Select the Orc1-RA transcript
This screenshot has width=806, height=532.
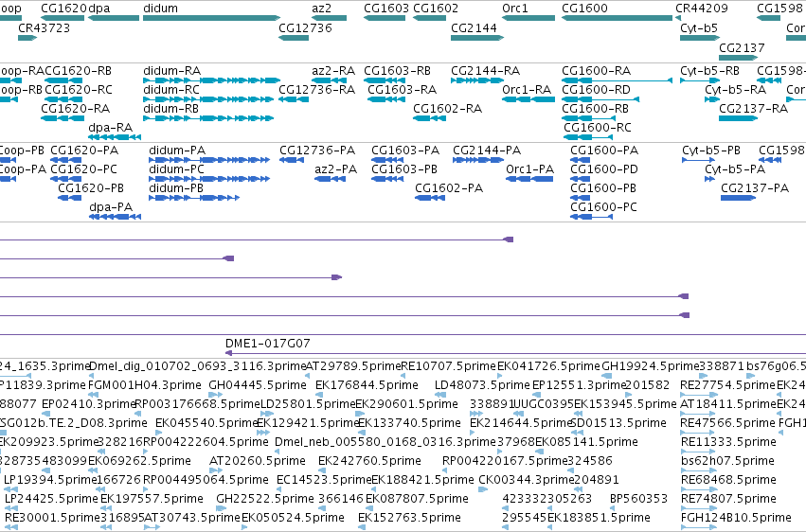click(528, 99)
